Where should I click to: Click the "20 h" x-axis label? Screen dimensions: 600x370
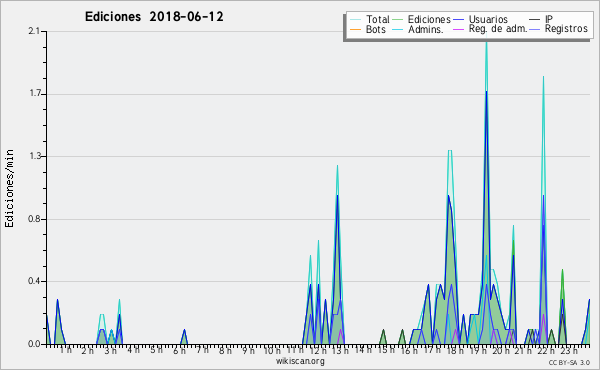(x=501, y=350)
